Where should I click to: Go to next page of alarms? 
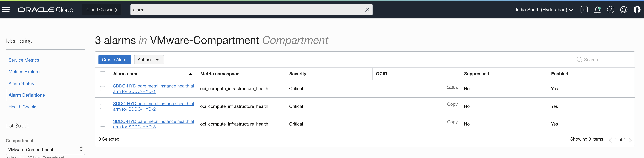(x=630, y=140)
